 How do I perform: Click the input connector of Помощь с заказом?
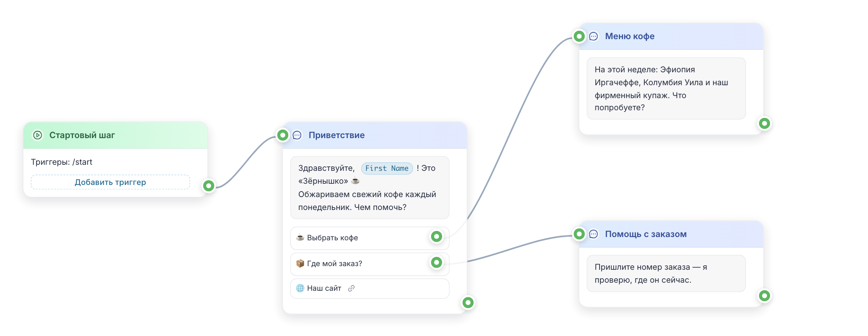[x=579, y=234]
